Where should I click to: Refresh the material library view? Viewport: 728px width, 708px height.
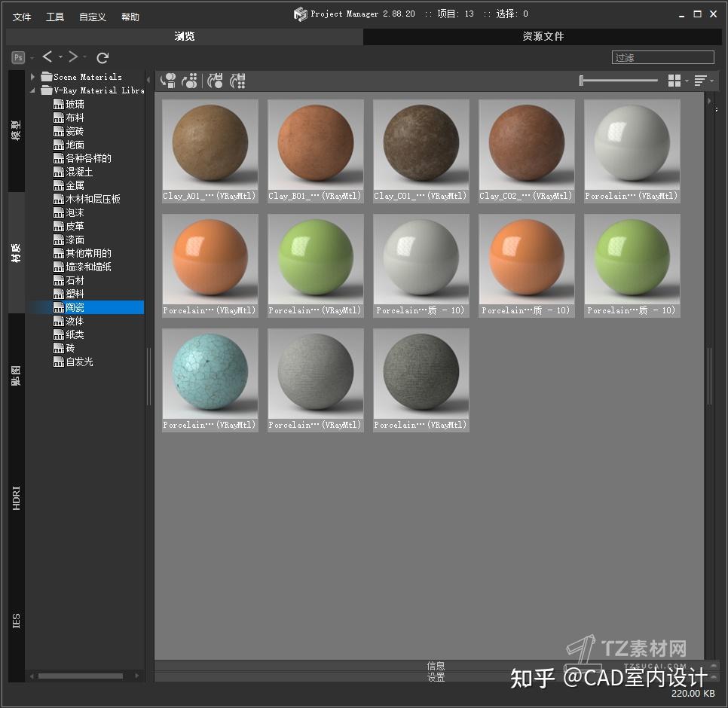pos(102,56)
